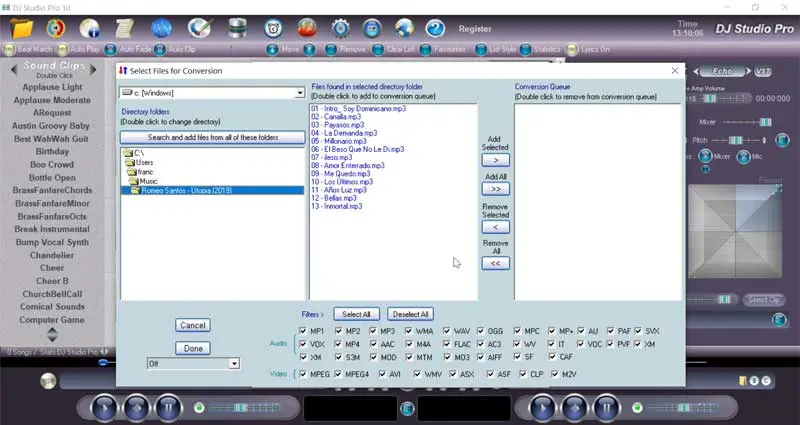Viewport: 800px width, 425px height.
Task: Click the right arrow beside Echo effect
Action: pyautogui.click(x=748, y=71)
